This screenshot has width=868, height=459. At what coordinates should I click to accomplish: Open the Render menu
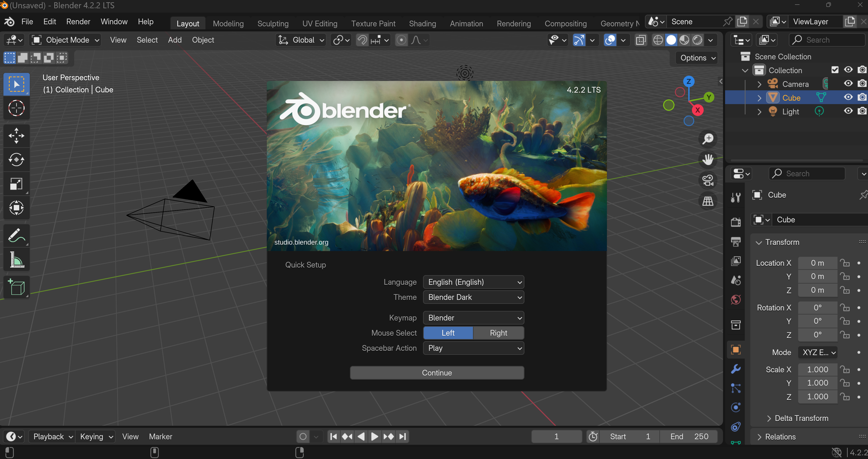click(78, 22)
